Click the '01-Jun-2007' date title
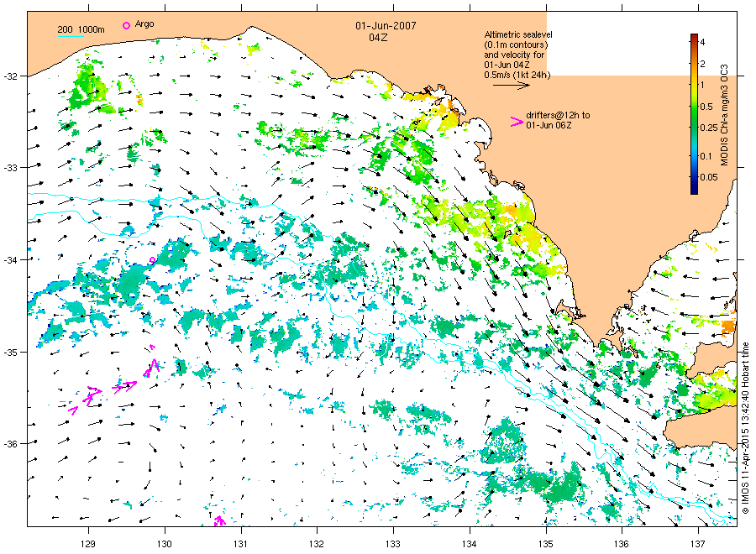Screen dimensions: 756x554 pos(386,25)
